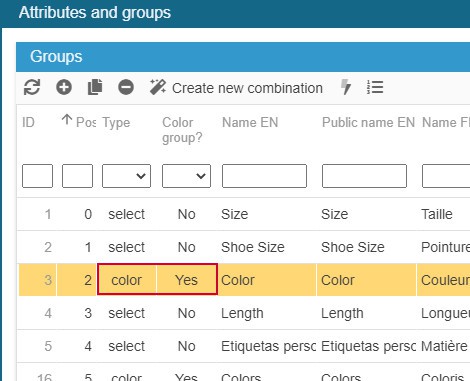470x381 pixels.
Task: Click the color type cell in highlighted row
Action: pos(127,280)
